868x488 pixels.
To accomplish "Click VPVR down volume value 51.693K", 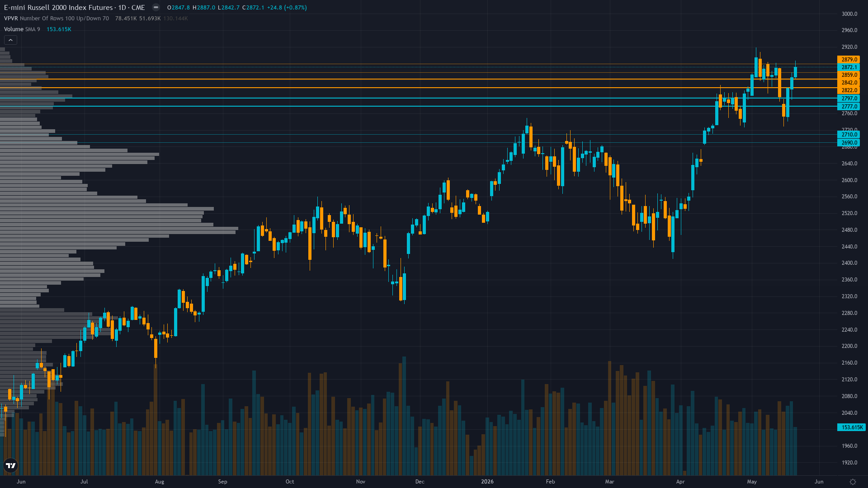I will coord(150,19).
